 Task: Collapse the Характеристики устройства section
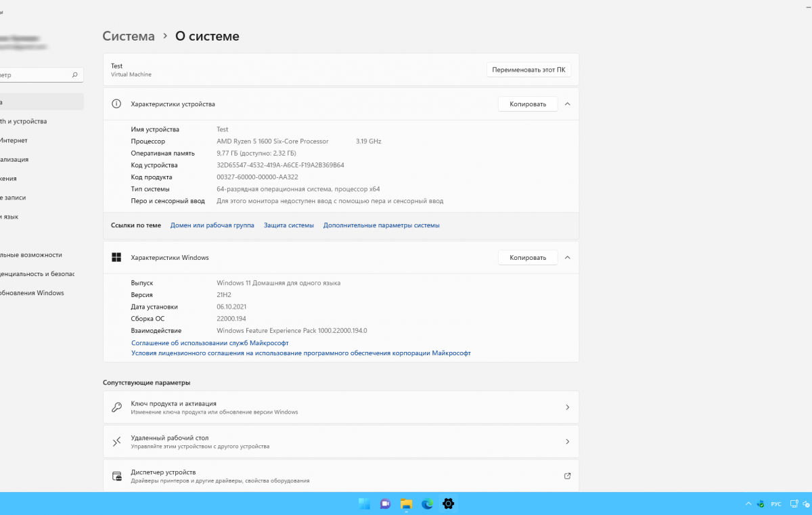point(567,104)
